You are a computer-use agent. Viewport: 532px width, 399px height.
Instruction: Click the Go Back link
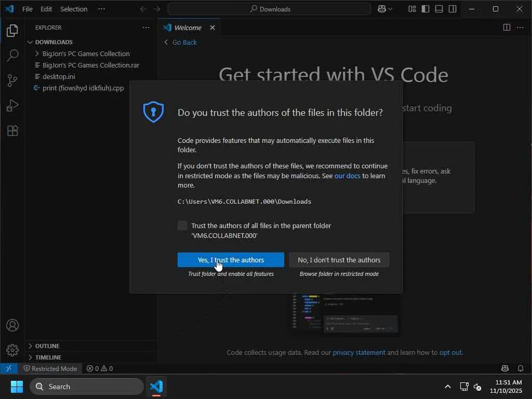point(184,43)
